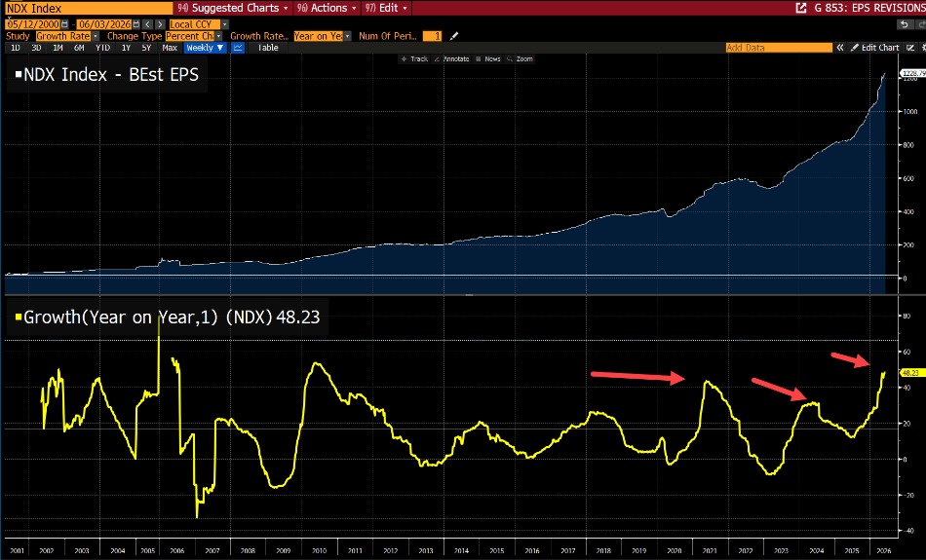The width and height of the screenshot is (926, 560).
Task: Click the undo arrow button
Action: 905,24
